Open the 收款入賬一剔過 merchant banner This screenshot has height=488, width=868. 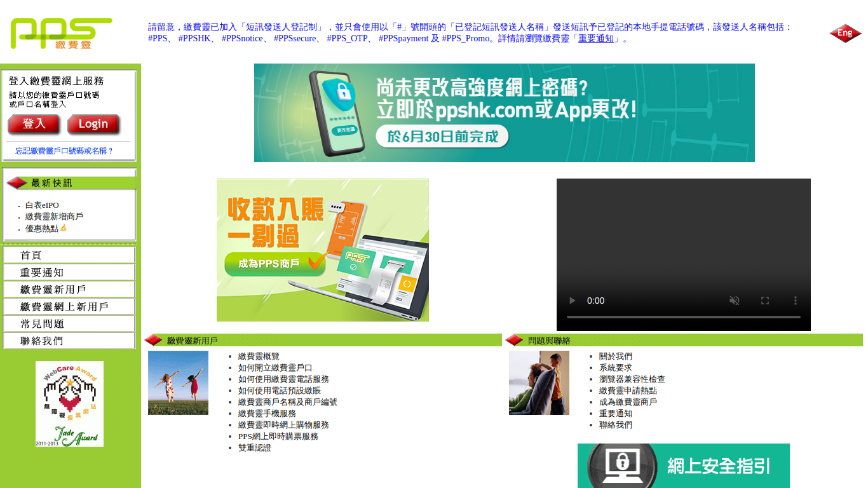point(323,250)
